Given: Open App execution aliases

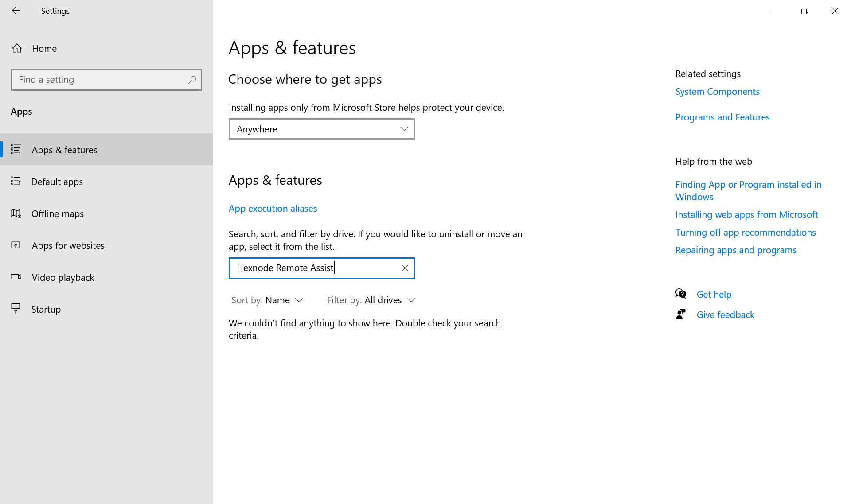Looking at the screenshot, I should 273,208.
